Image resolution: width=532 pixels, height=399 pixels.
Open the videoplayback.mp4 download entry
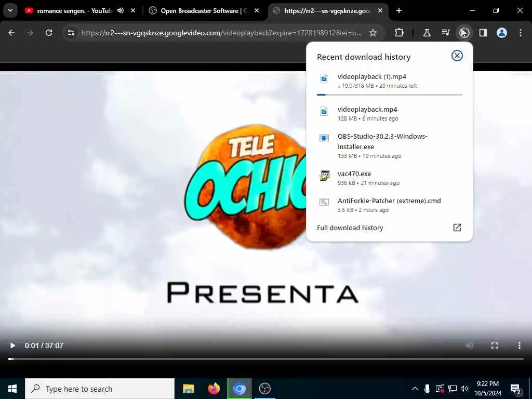pos(390,114)
